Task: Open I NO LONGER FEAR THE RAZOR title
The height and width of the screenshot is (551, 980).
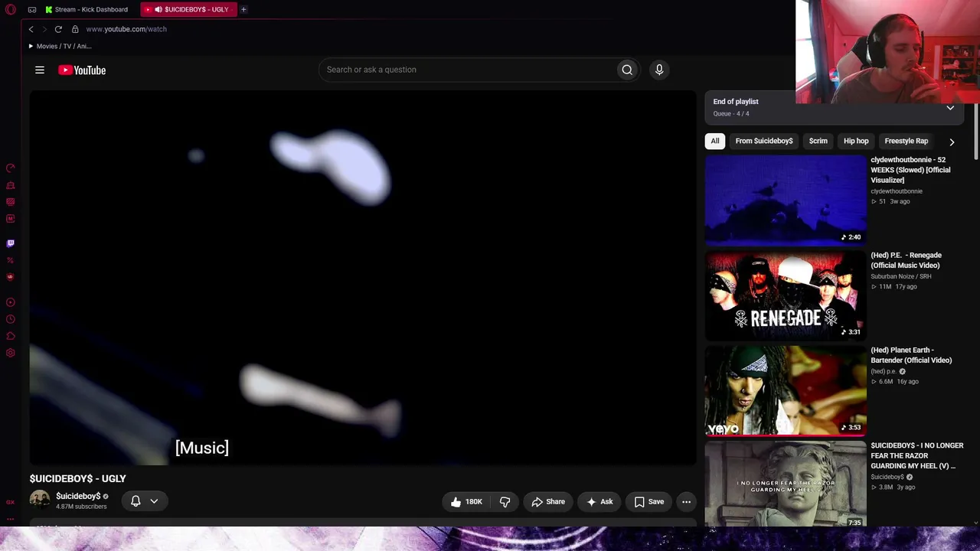Action: pyautogui.click(x=917, y=455)
